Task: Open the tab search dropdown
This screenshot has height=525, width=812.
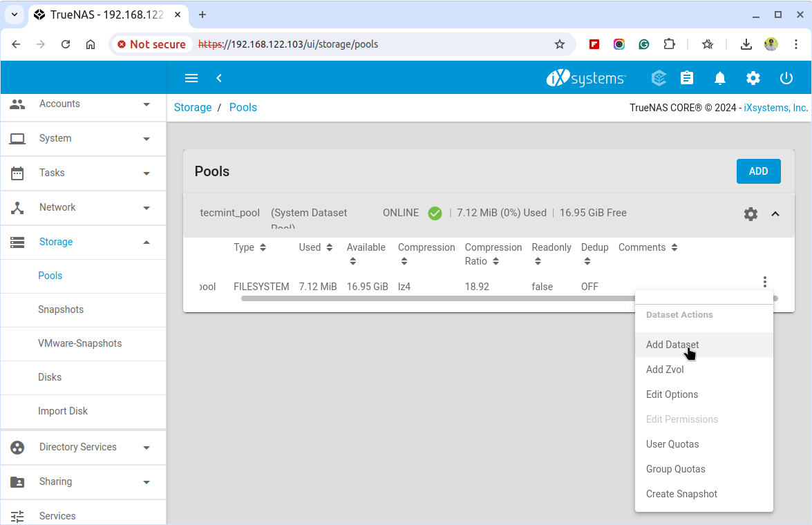Action: point(15,15)
